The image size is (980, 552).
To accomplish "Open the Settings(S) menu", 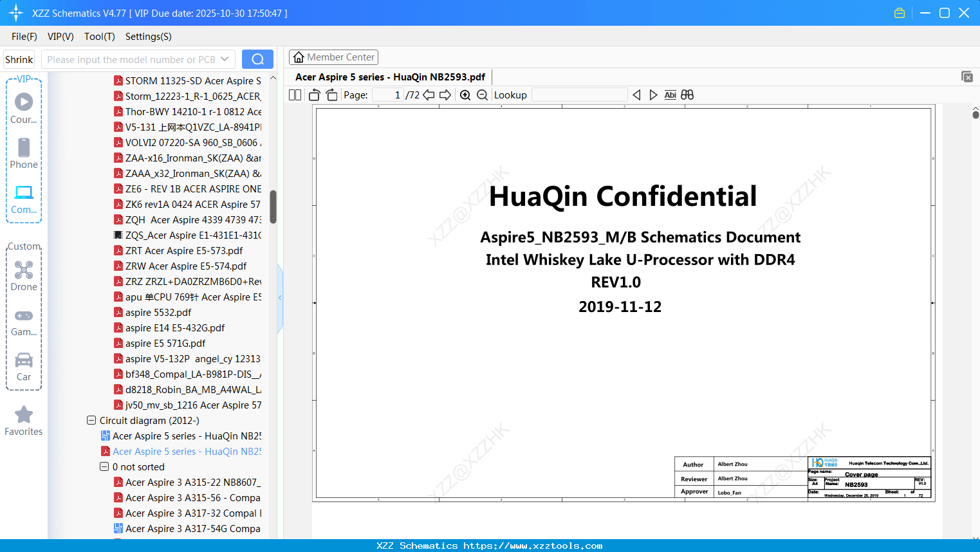I will click(149, 37).
